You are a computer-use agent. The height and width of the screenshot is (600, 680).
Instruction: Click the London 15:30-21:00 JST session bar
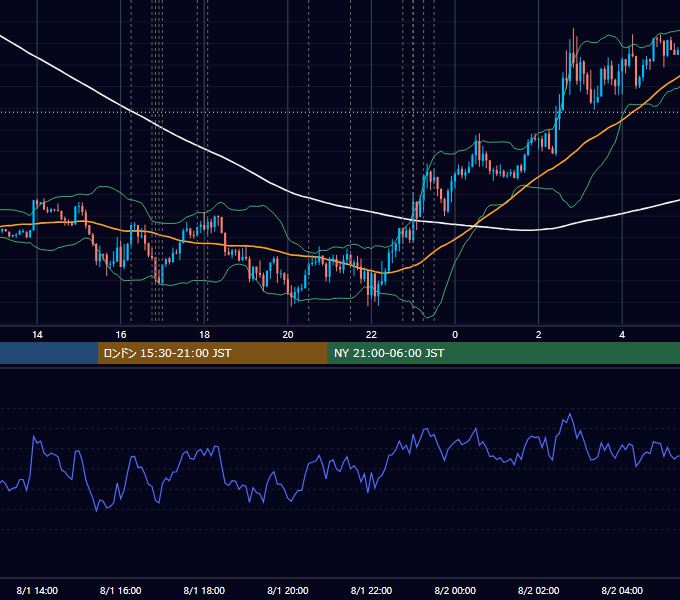point(212,353)
